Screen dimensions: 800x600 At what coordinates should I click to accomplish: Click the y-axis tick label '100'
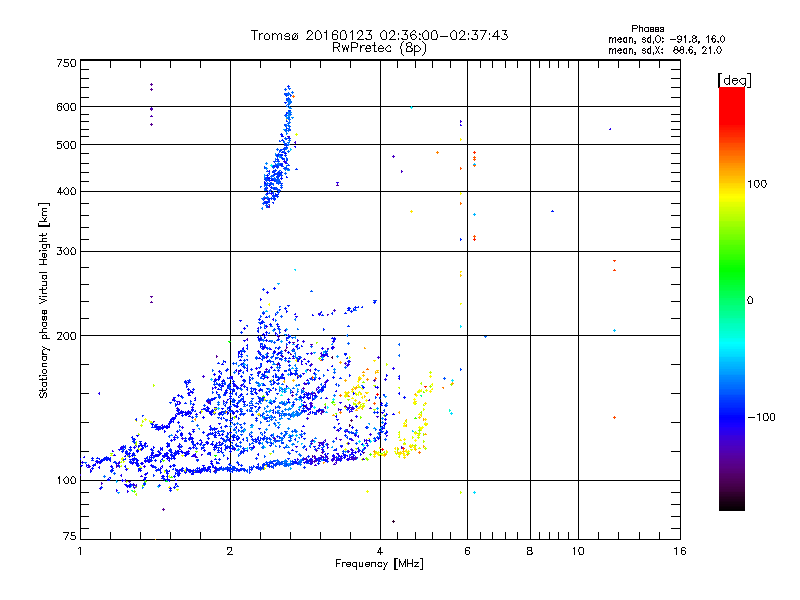66,481
